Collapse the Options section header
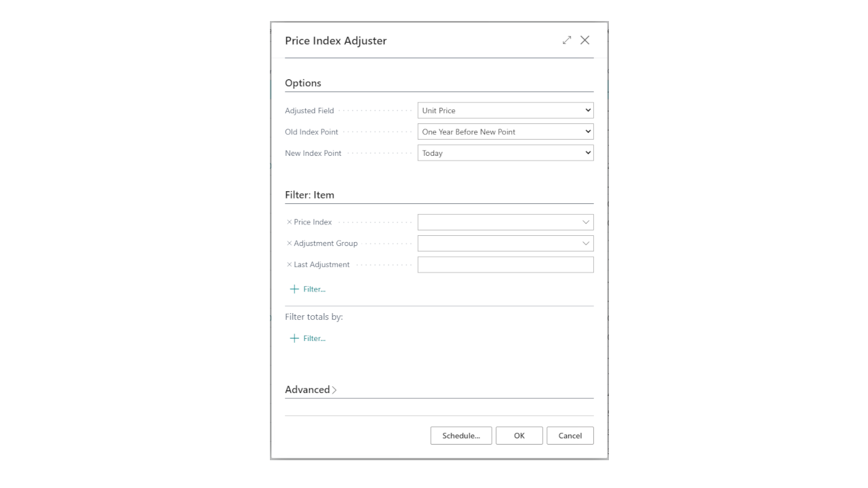The height and width of the screenshot is (488, 868). pyautogui.click(x=303, y=83)
